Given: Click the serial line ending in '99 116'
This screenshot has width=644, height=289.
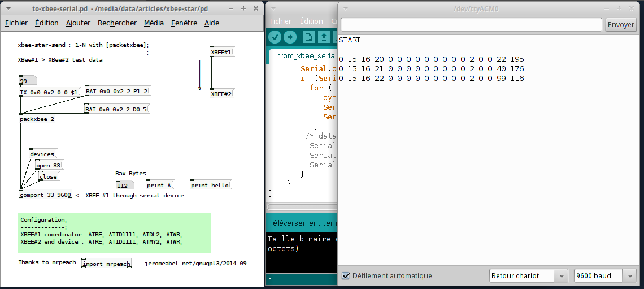Looking at the screenshot, I should pos(431,78).
